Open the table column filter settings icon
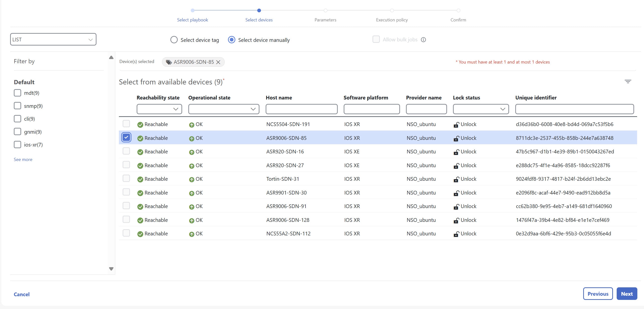 click(628, 81)
